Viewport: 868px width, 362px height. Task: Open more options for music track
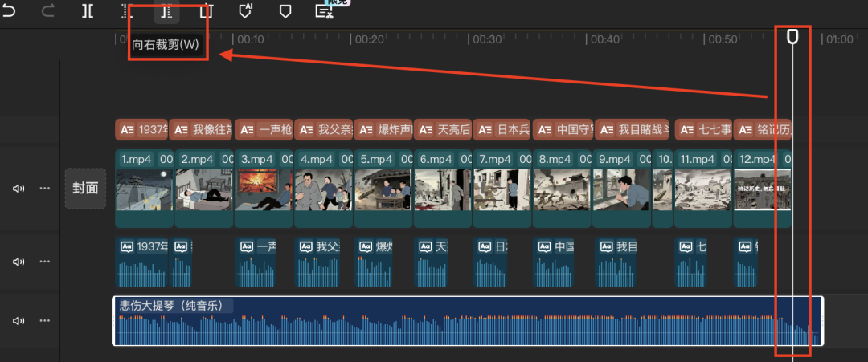click(x=45, y=321)
